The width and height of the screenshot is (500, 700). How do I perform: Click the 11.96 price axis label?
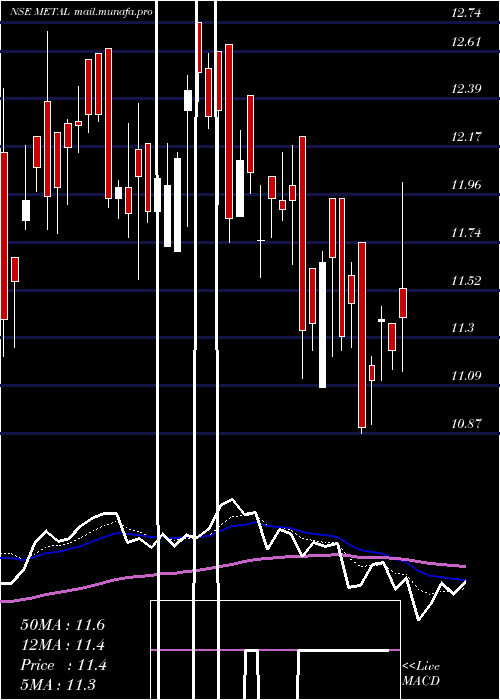click(466, 185)
